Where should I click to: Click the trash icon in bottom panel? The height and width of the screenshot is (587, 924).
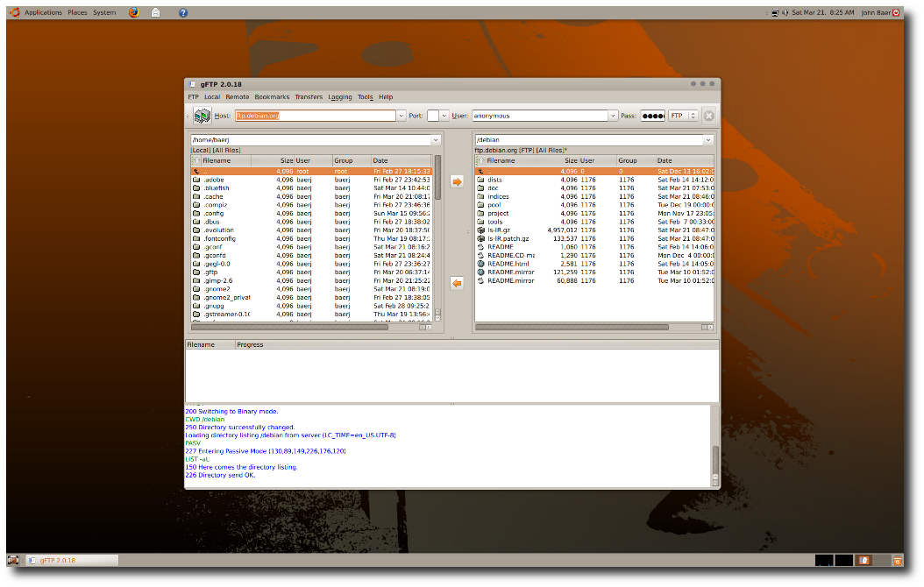click(898, 560)
